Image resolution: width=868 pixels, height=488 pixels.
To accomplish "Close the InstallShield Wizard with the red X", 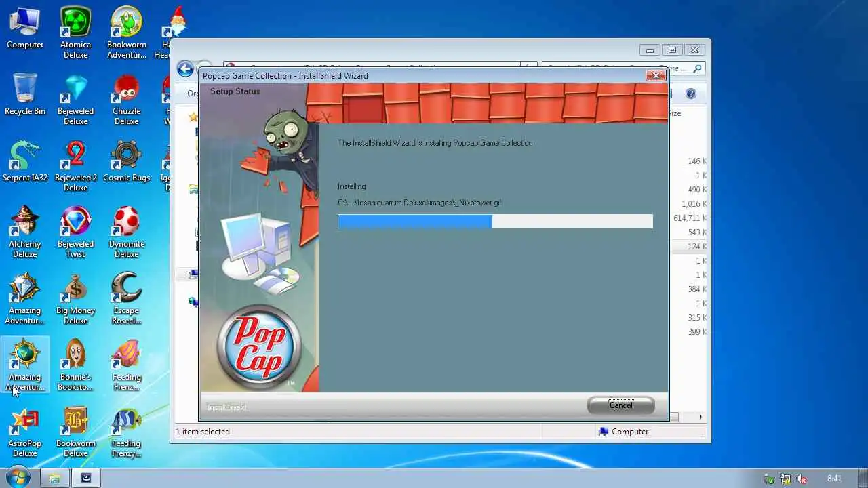I will [x=656, y=75].
